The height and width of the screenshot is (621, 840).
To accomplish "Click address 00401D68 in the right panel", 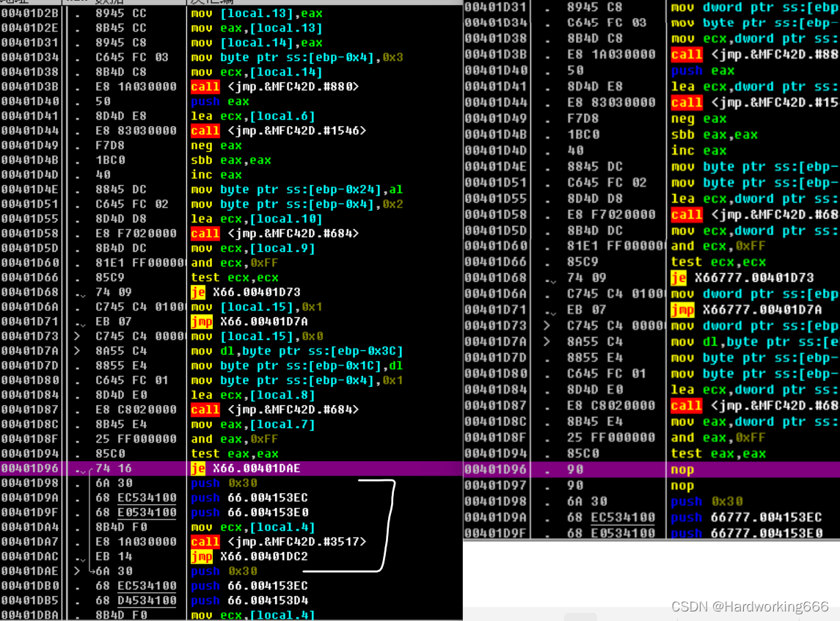I will pyautogui.click(x=496, y=278).
